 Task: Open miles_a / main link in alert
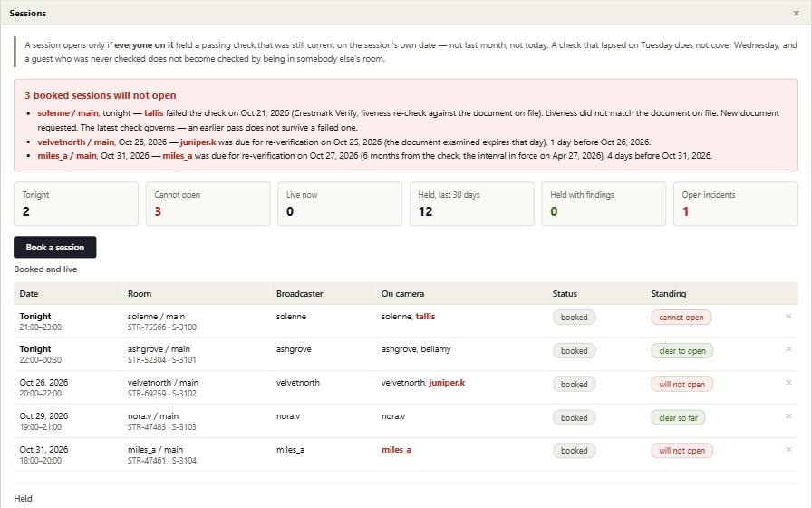(67, 155)
